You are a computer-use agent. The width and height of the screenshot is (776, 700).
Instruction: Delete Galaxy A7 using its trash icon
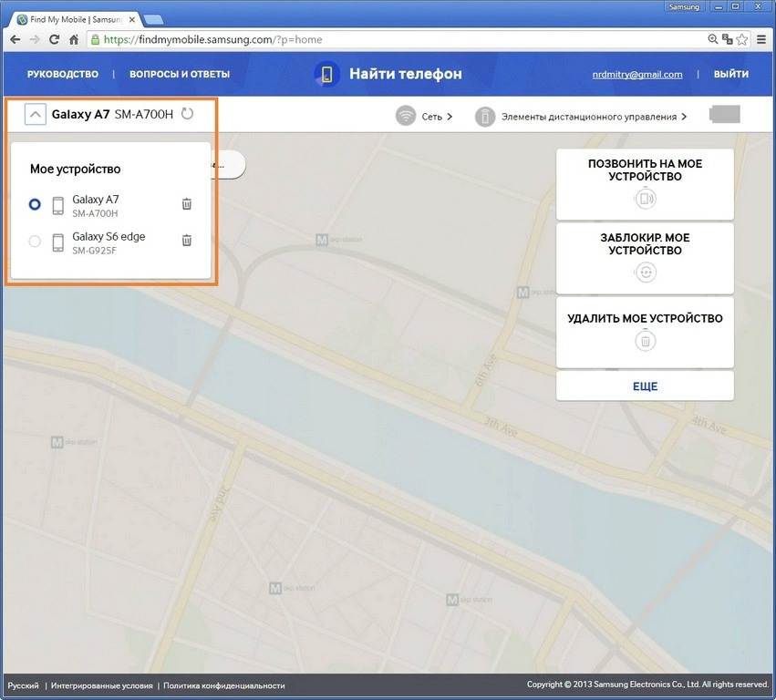(x=186, y=204)
